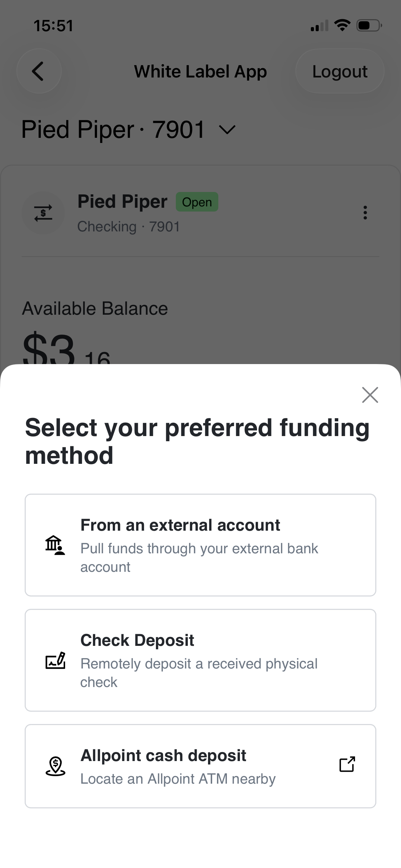Click the ATM location pin icon
The image size is (401, 868).
coord(55,766)
